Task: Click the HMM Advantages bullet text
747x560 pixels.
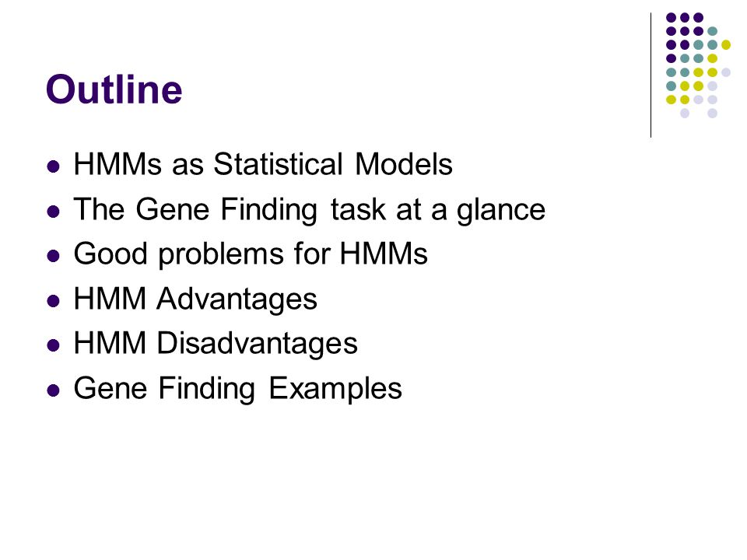Action: coord(195,299)
